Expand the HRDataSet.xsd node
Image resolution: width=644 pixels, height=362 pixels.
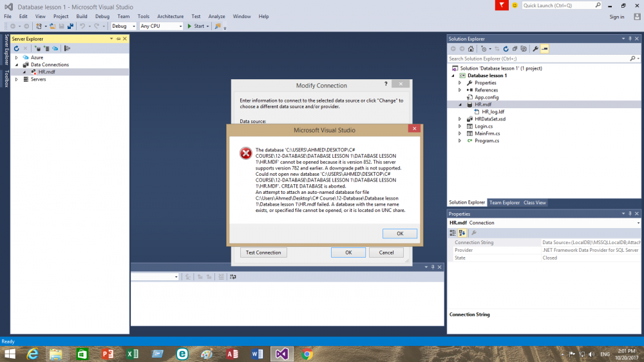(x=460, y=119)
